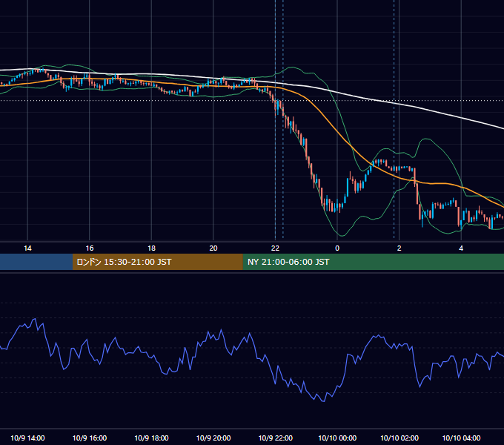Viewport: 504px width, 445px height.
Task: Click the 10/9 14:00 date label
Action: 27,438
